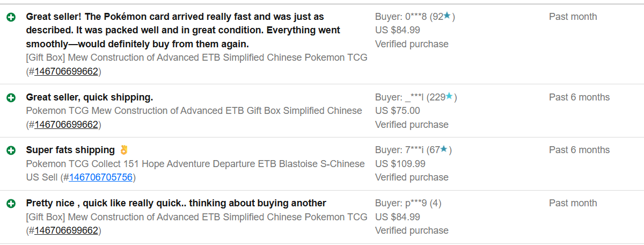Open item link 146706705756
The width and height of the screenshot is (644, 245).
coord(100,177)
